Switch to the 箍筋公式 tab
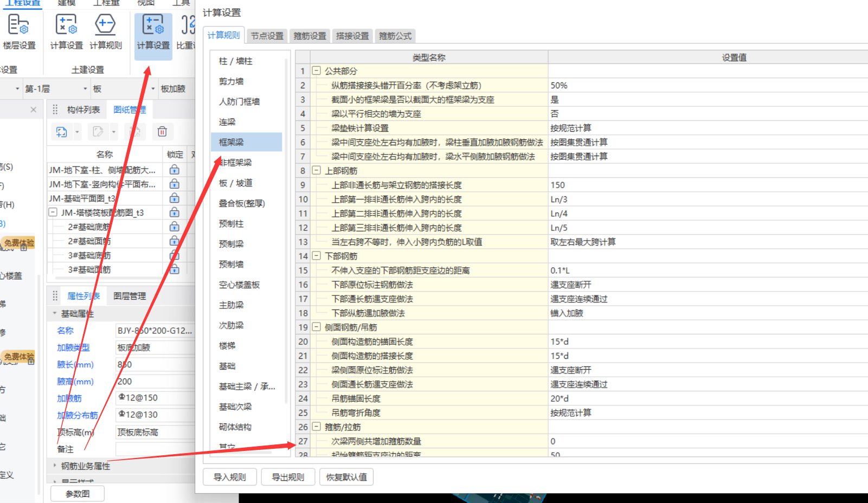This screenshot has height=503, width=868. 395,36
